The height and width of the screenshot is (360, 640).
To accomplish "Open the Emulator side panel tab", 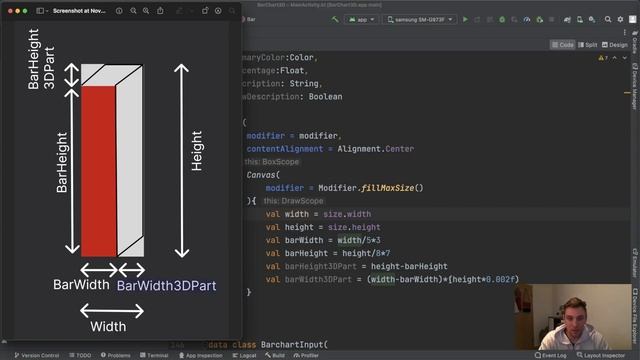I will tap(635, 262).
